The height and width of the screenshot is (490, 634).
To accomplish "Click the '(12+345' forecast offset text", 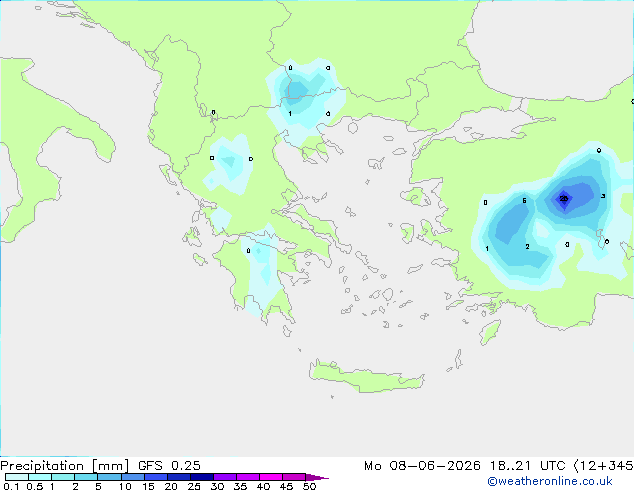I will click(604, 466).
